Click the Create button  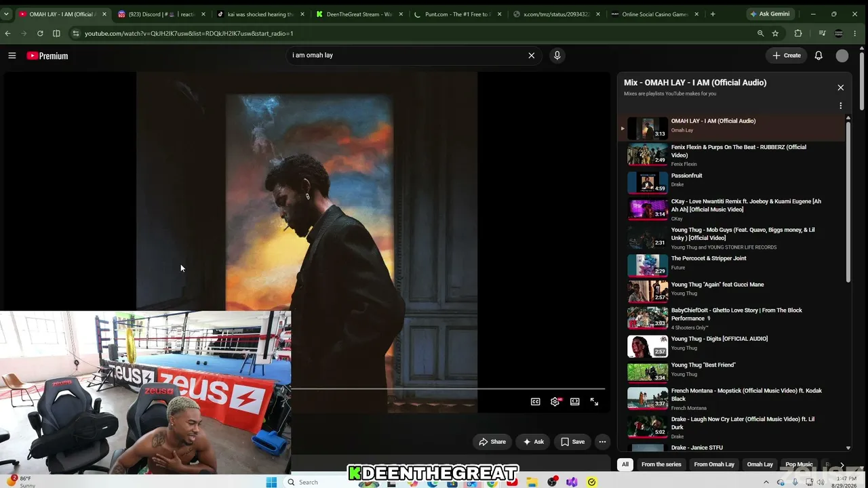pyautogui.click(x=787, y=56)
